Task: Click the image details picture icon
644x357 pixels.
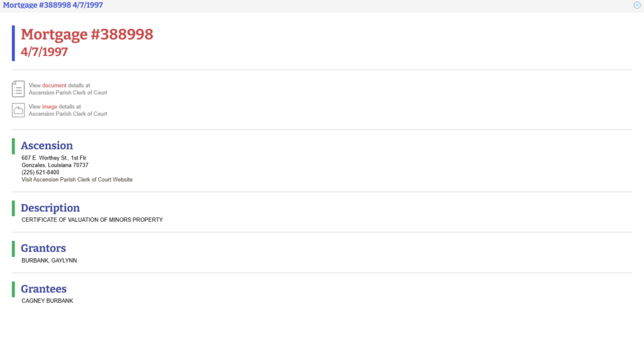Action: coord(18,110)
